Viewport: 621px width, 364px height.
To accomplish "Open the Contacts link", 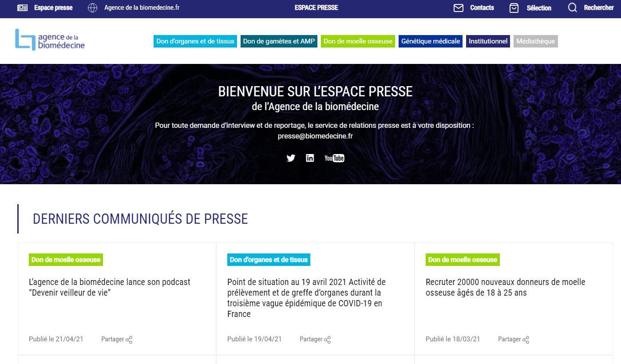I will (x=482, y=8).
